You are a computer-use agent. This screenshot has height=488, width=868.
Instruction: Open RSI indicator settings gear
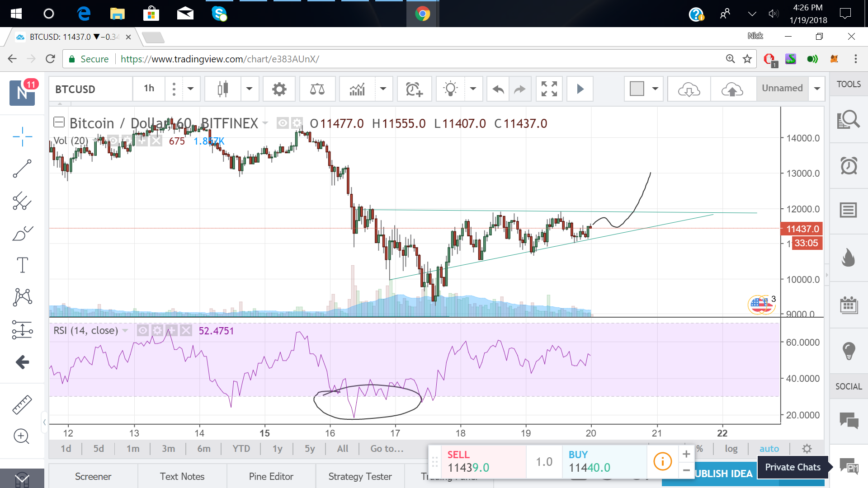click(157, 330)
